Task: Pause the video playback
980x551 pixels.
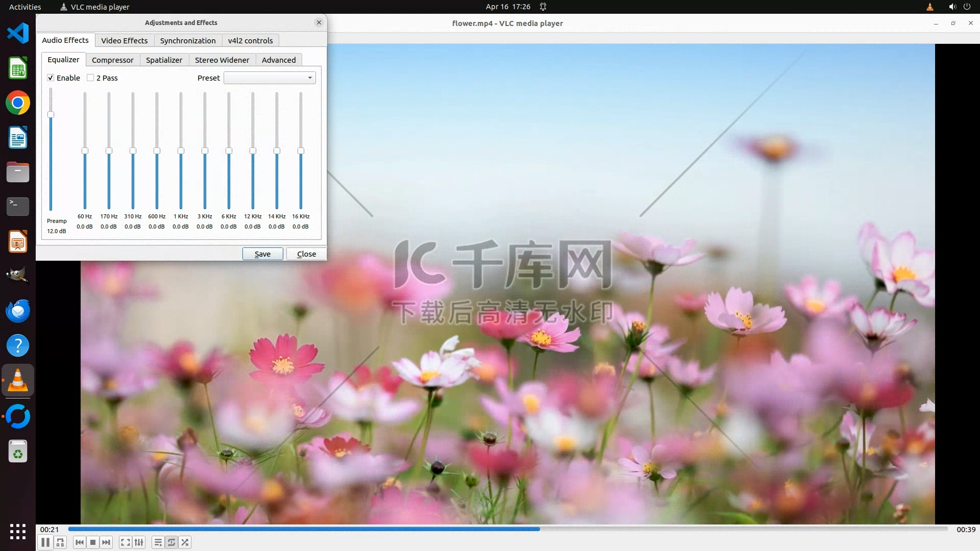Action: 45,542
